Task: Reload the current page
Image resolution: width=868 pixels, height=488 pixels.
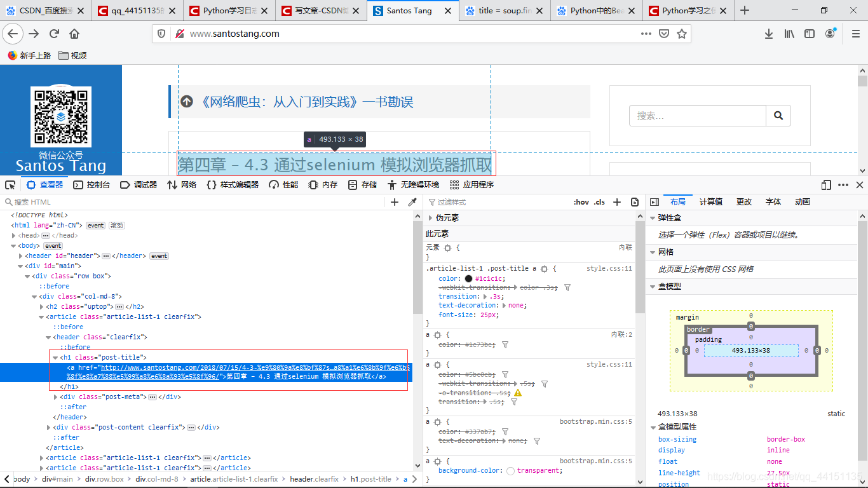Action: [x=55, y=34]
